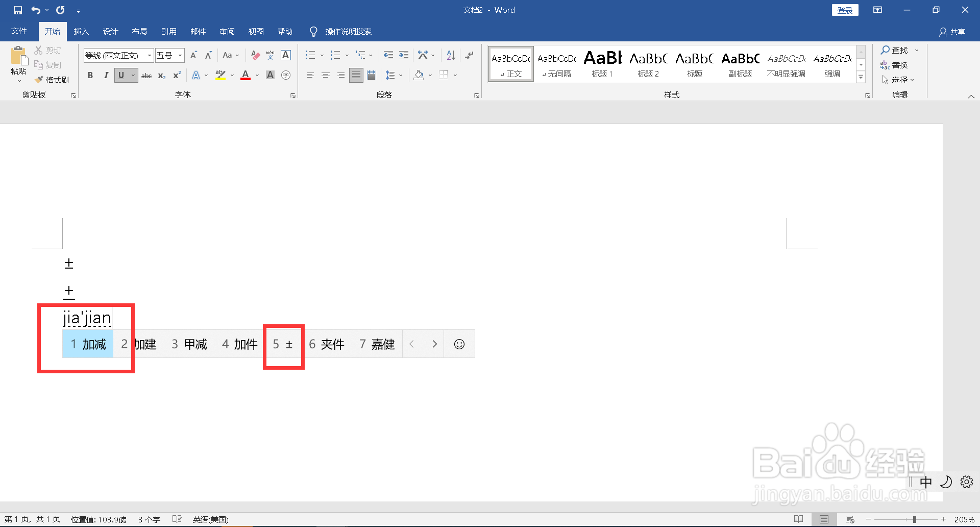
Task: Open Font dialog launcher
Action: coord(293,95)
